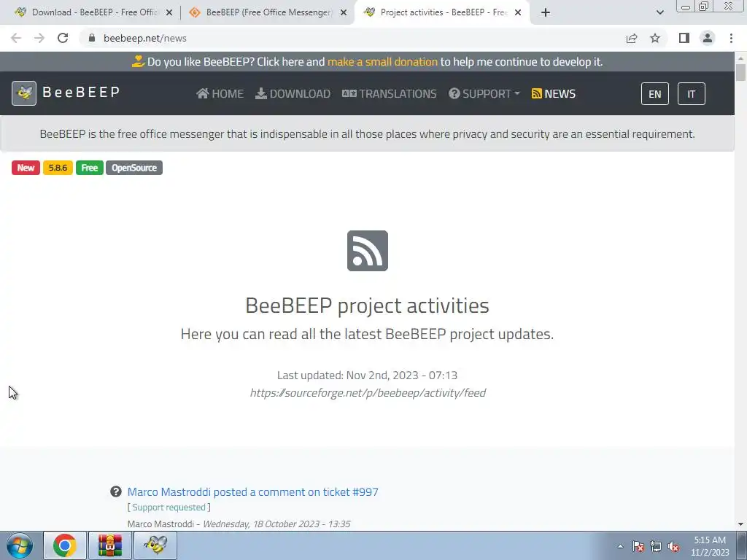
Task: Click the network tray icon
Action: click(656, 547)
